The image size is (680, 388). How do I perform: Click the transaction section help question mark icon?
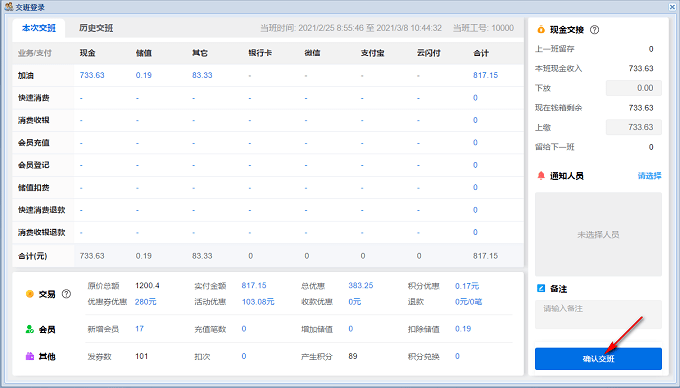click(x=66, y=294)
